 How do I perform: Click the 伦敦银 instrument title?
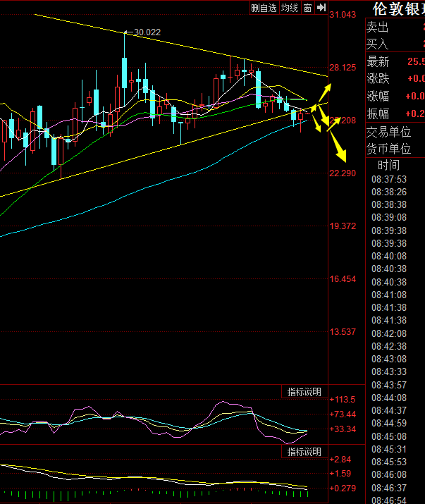point(399,9)
